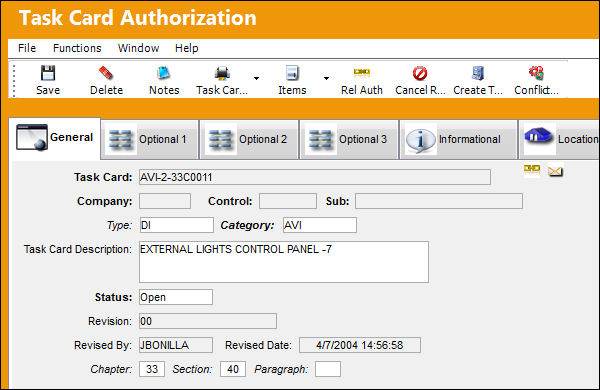Click the Category label
The width and height of the screenshot is (600, 390).
pos(247,225)
